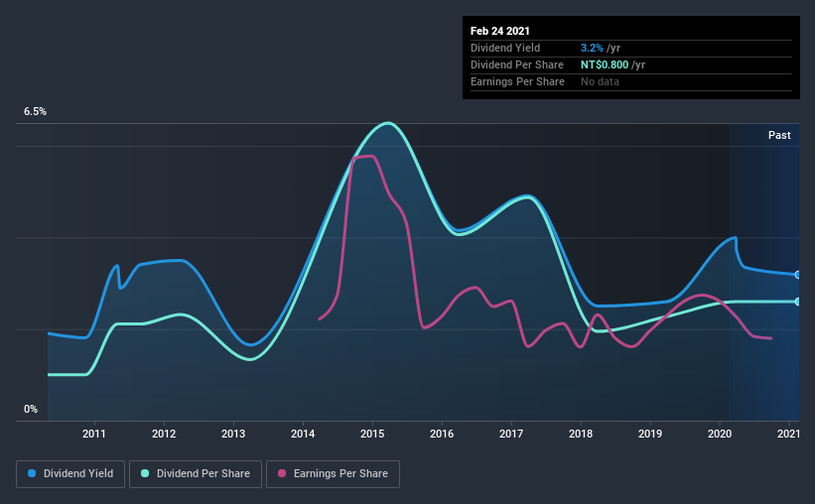The image size is (815, 504).
Task: Click the 0% y-axis label
Action: (x=31, y=410)
